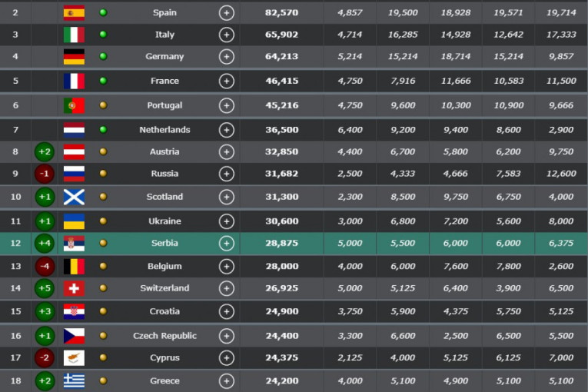Open the Belgium country link
The width and height of the screenshot is (588, 392).
coord(164,266)
